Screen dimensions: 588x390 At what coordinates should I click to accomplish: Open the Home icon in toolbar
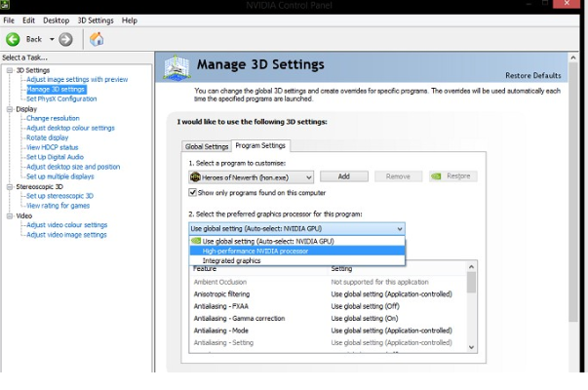pos(97,39)
